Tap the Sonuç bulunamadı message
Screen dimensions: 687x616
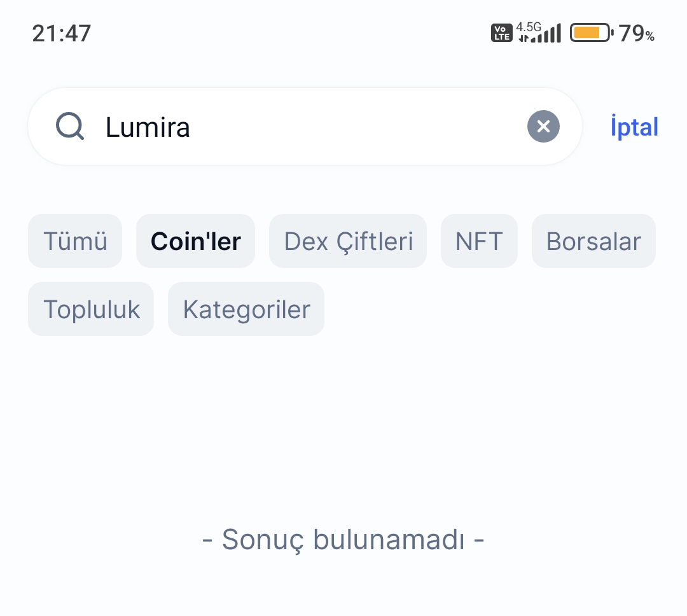point(343,539)
